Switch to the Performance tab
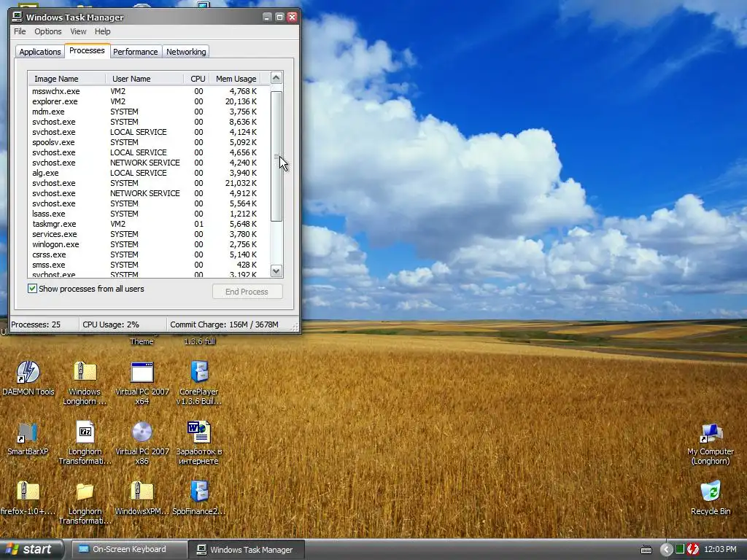This screenshot has height=560, width=747. 135,52
